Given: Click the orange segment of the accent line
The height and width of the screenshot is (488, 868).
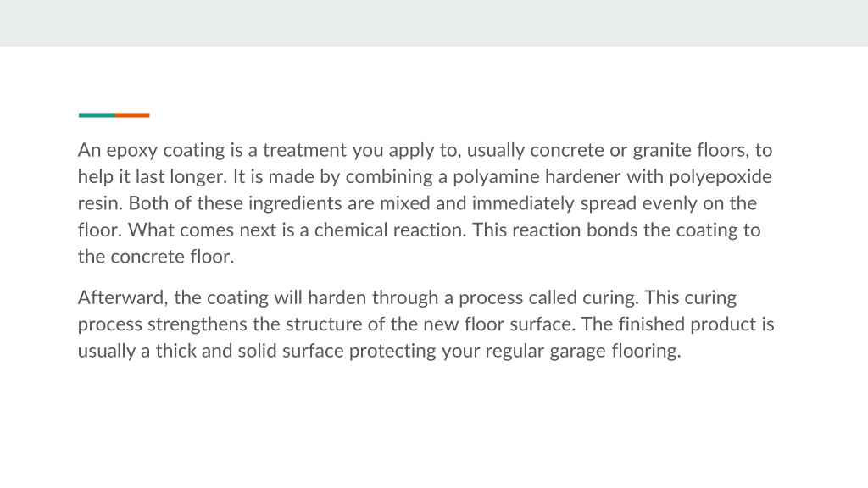Looking at the screenshot, I should point(132,115).
